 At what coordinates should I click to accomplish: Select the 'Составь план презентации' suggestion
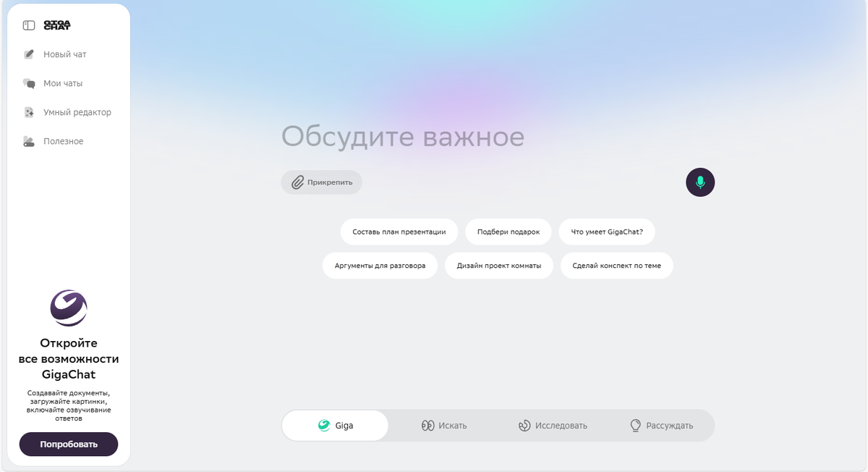[399, 232]
